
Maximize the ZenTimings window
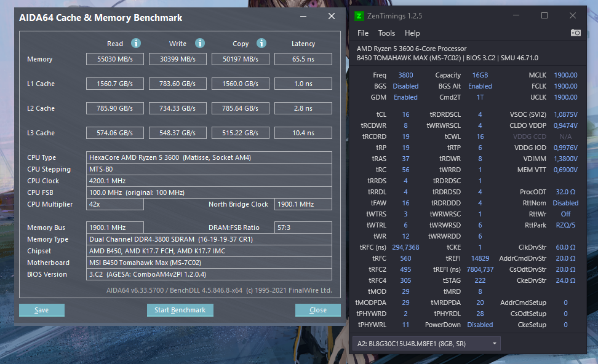point(544,15)
